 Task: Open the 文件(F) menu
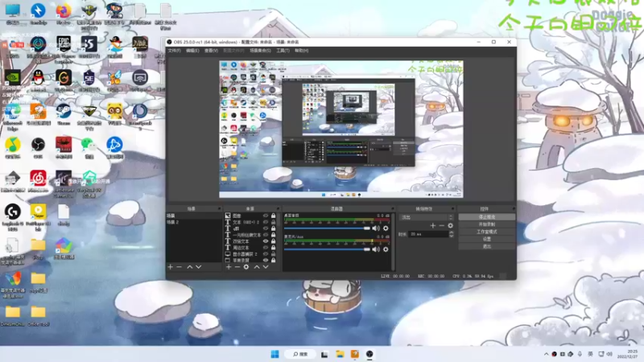pyautogui.click(x=174, y=51)
